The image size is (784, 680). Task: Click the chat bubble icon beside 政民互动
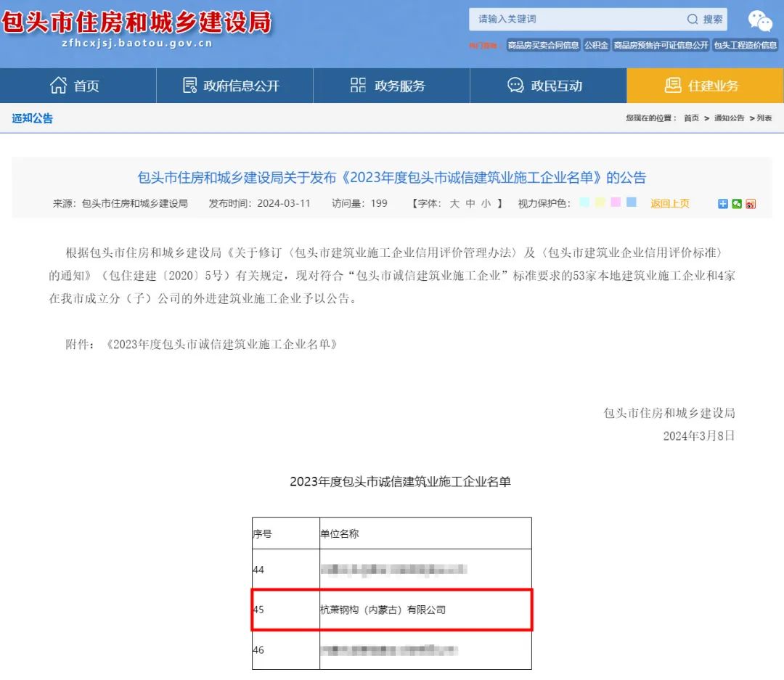click(515, 86)
